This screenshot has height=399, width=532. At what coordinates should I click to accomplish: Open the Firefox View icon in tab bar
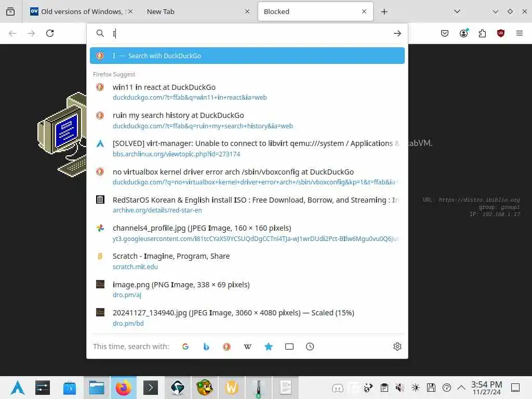coord(10,11)
